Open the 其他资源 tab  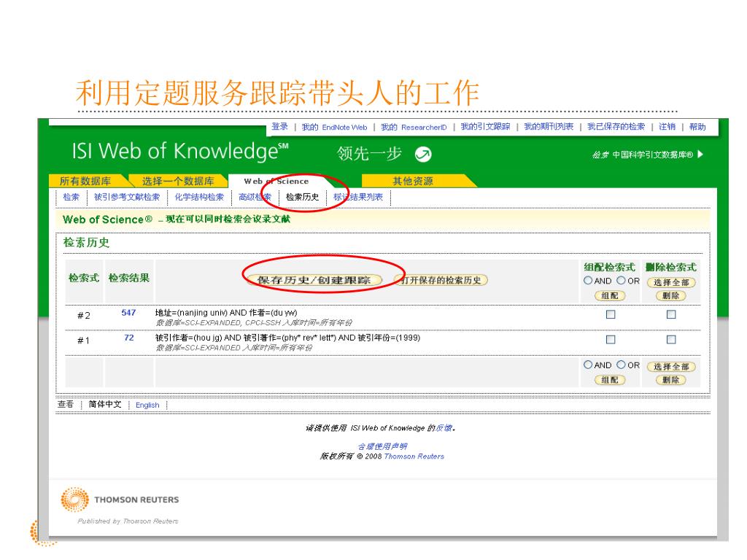pyautogui.click(x=413, y=181)
